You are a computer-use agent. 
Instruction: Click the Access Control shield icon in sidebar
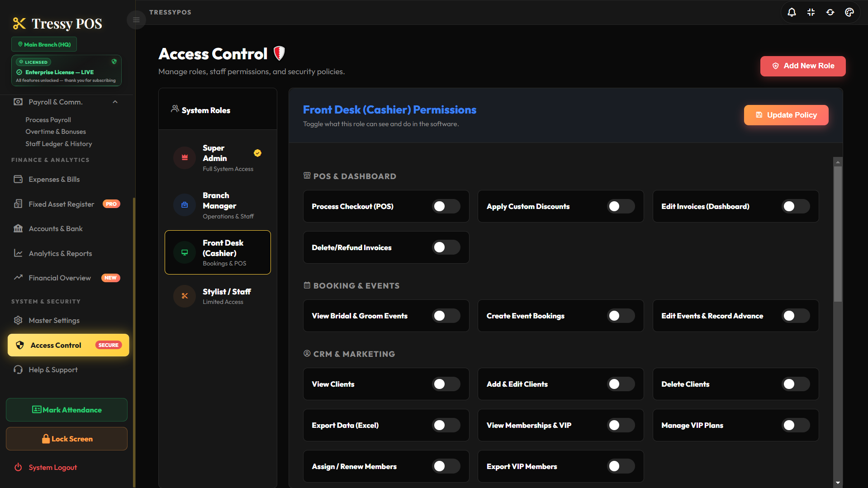20,345
